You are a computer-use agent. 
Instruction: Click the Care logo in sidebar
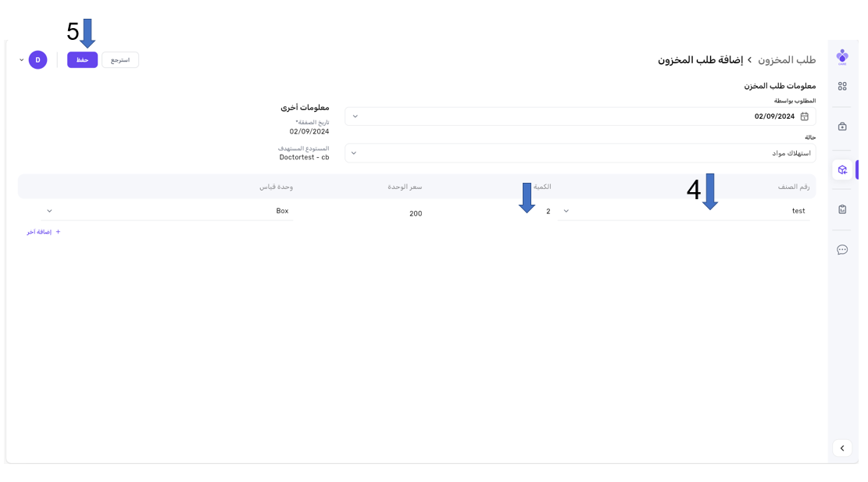pyautogui.click(x=841, y=56)
